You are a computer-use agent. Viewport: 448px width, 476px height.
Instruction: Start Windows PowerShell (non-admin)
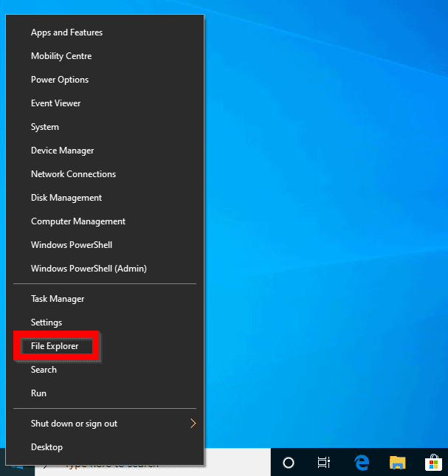[x=105, y=245]
